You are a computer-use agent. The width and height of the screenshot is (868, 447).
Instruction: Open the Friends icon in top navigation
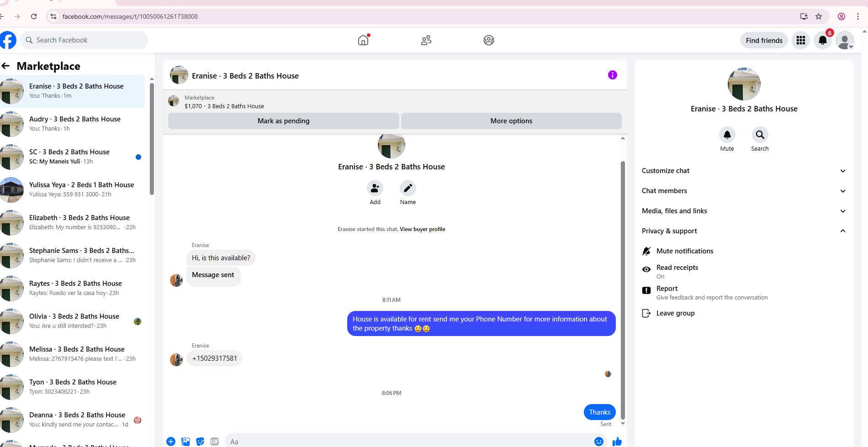click(426, 40)
